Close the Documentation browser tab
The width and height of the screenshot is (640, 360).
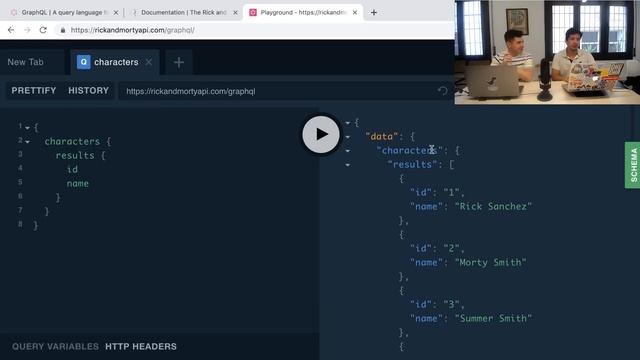pos(235,13)
